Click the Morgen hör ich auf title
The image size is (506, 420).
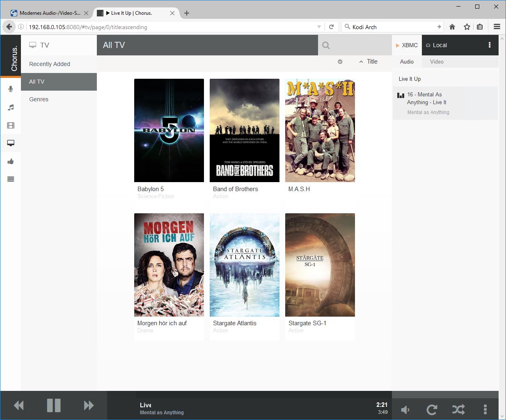coord(162,323)
